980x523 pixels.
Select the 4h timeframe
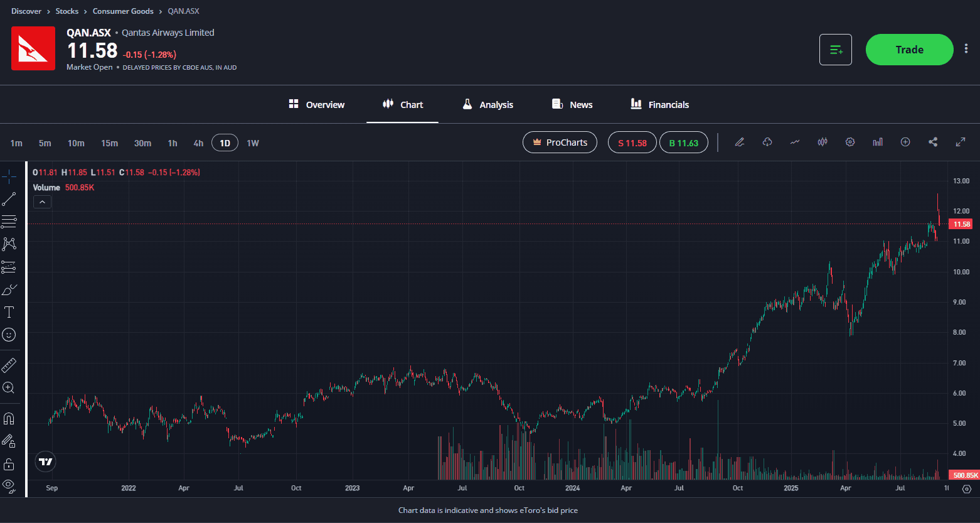pyautogui.click(x=198, y=143)
